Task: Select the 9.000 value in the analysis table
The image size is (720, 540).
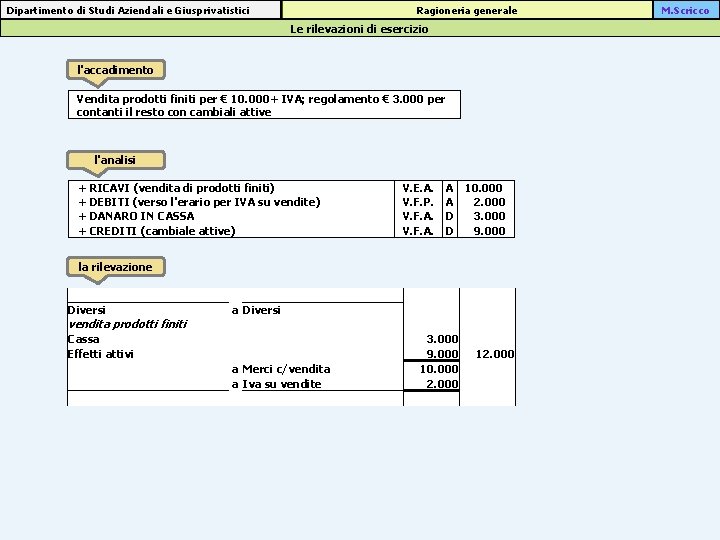Action: tap(489, 231)
